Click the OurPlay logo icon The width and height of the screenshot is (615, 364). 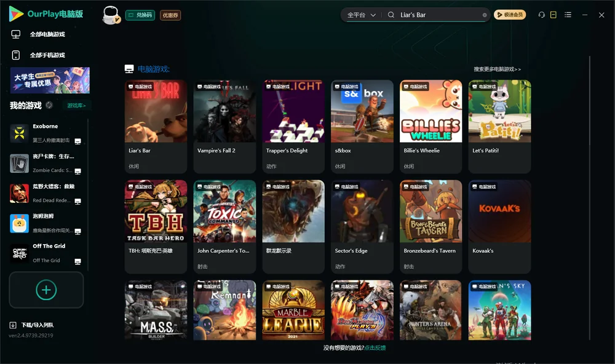(16, 14)
